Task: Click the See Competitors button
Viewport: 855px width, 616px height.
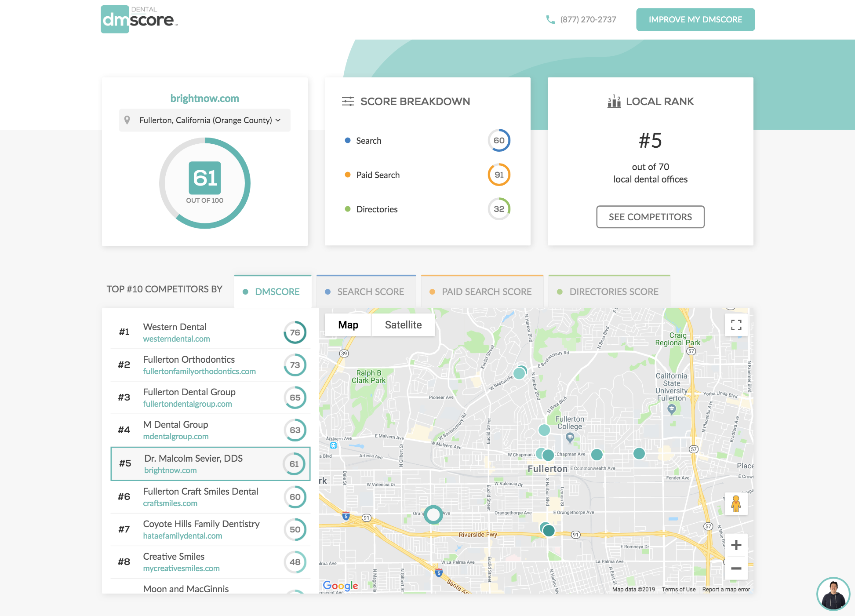Action: (650, 217)
